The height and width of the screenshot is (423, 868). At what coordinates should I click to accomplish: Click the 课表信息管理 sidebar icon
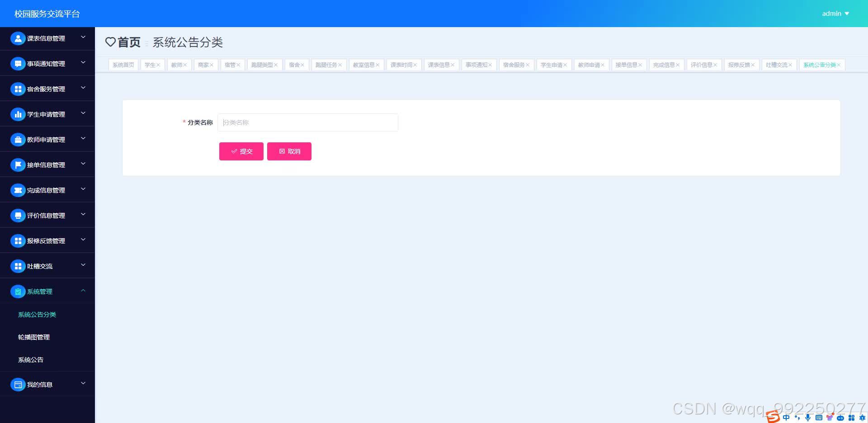pos(18,38)
